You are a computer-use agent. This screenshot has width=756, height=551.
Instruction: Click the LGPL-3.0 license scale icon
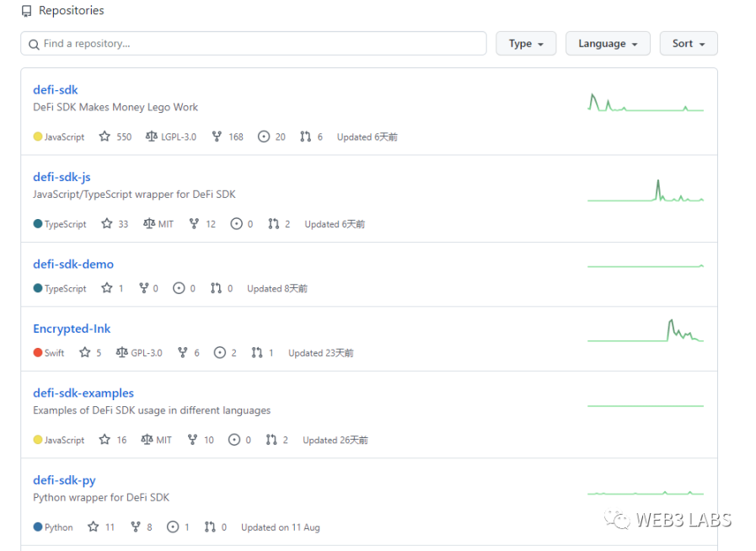(152, 136)
